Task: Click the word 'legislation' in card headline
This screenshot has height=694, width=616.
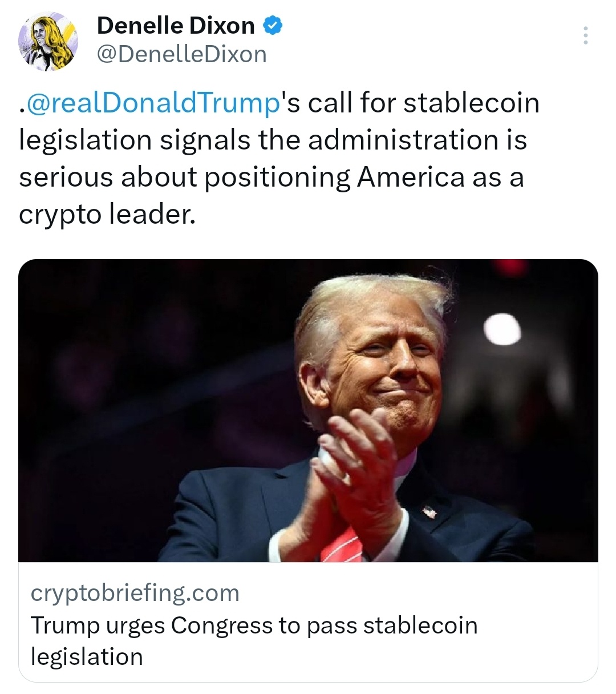Action: click(87, 656)
